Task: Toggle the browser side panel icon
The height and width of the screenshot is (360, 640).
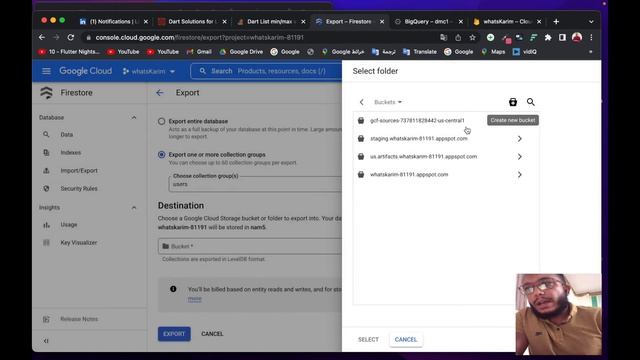Action: pyautogui.click(x=562, y=38)
